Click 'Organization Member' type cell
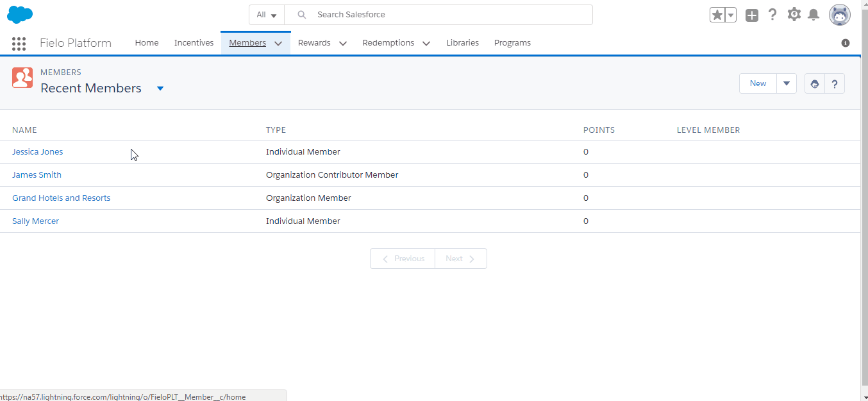Image resolution: width=868 pixels, height=401 pixels. point(308,198)
